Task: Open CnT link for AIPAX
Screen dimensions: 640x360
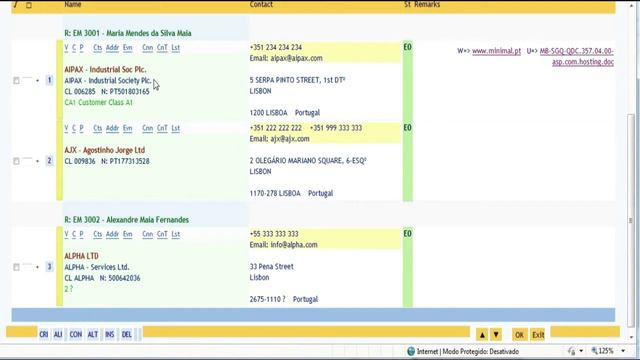Action: 162,48
